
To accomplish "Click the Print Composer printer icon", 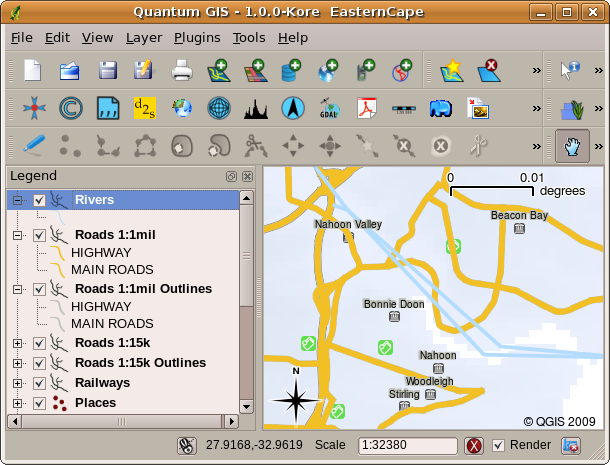I will coord(181,71).
